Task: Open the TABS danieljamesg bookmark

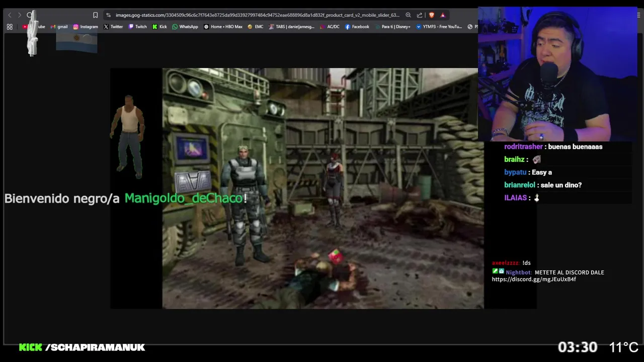Action: tap(292, 27)
